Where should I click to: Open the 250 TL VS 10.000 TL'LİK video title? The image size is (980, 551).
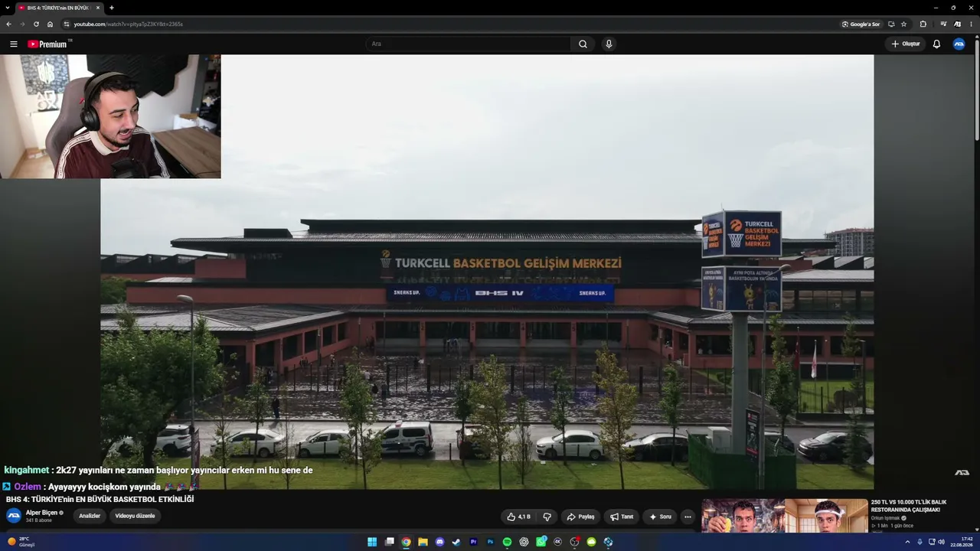909,506
